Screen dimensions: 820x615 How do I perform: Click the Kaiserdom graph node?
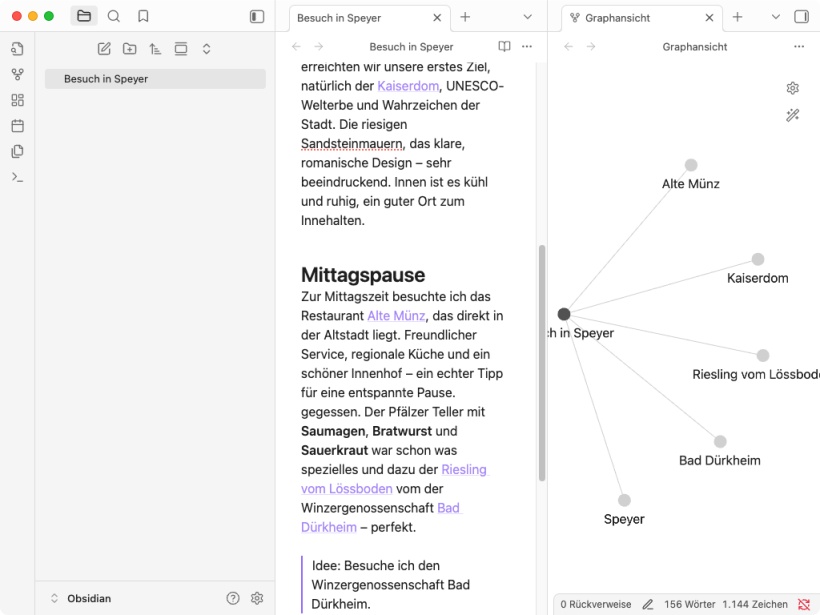pos(758,259)
